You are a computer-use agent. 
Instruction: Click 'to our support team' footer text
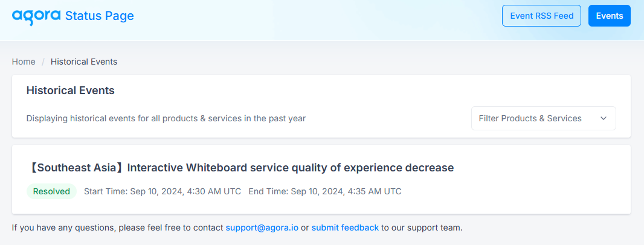[x=422, y=227]
